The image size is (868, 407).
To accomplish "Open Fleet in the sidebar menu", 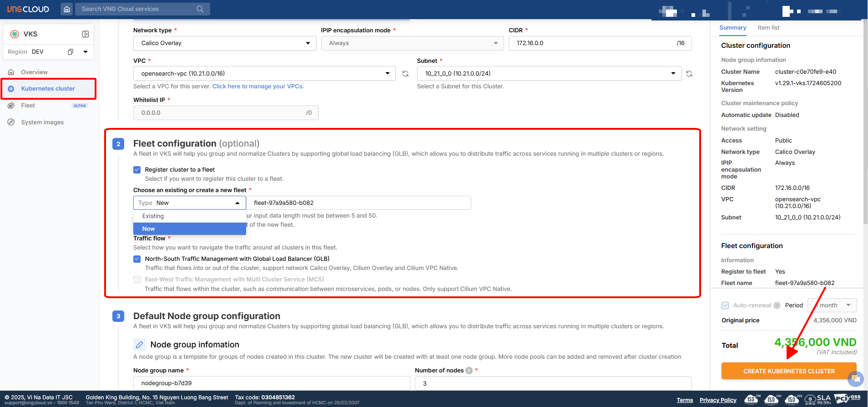I will coord(28,106).
